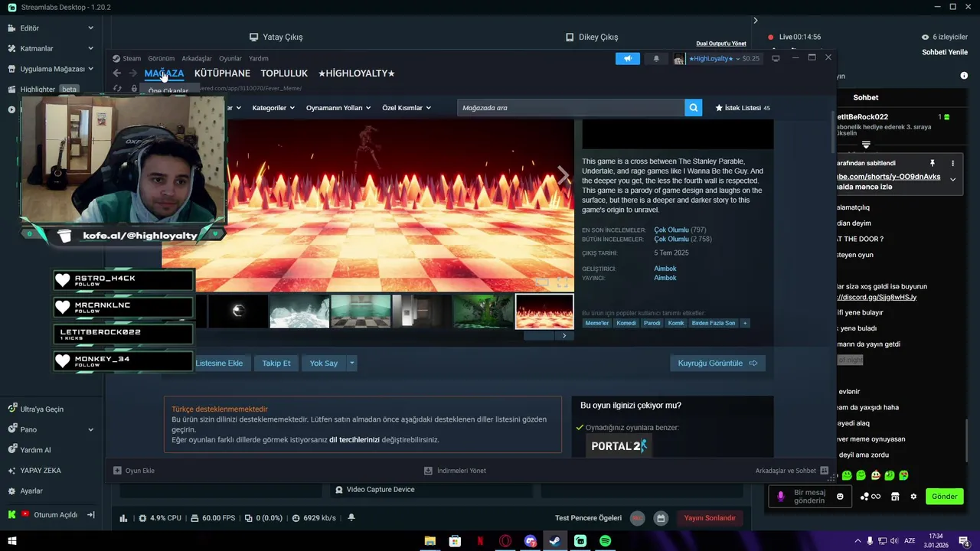Image resolution: width=980 pixels, height=551 pixels.
Task: Click the Oyun Ekle plus icon
Action: [x=117, y=471]
